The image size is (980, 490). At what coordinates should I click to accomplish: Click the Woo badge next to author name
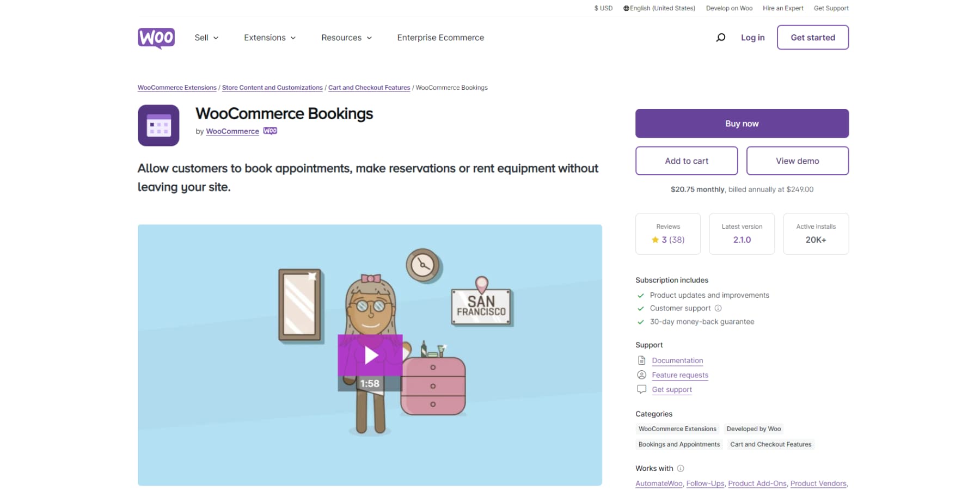coord(270,131)
